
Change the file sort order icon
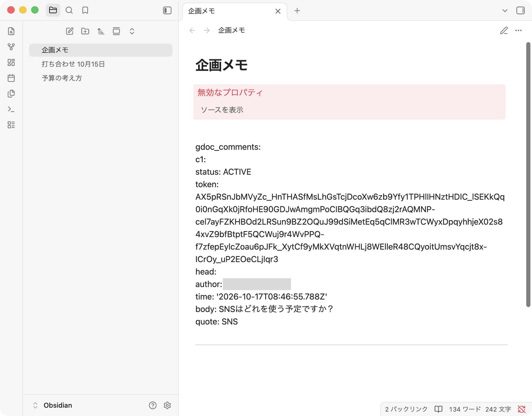pyautogui.click(x=101, y=31)
